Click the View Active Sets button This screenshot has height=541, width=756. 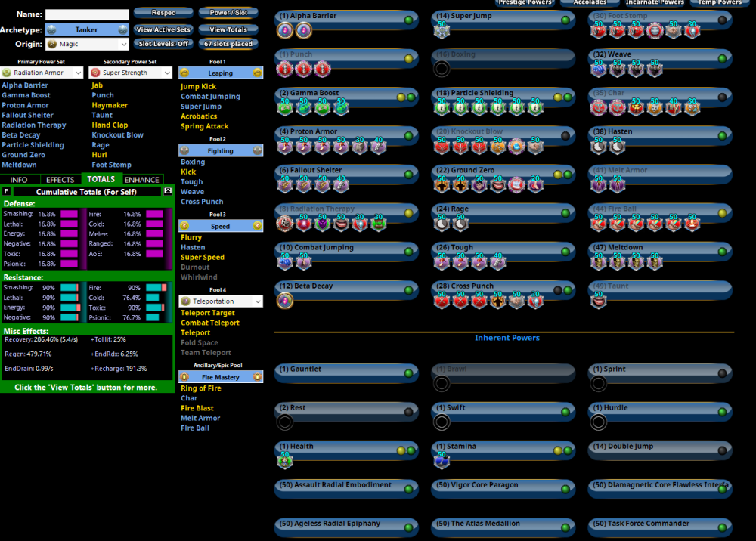pos(163,30)
